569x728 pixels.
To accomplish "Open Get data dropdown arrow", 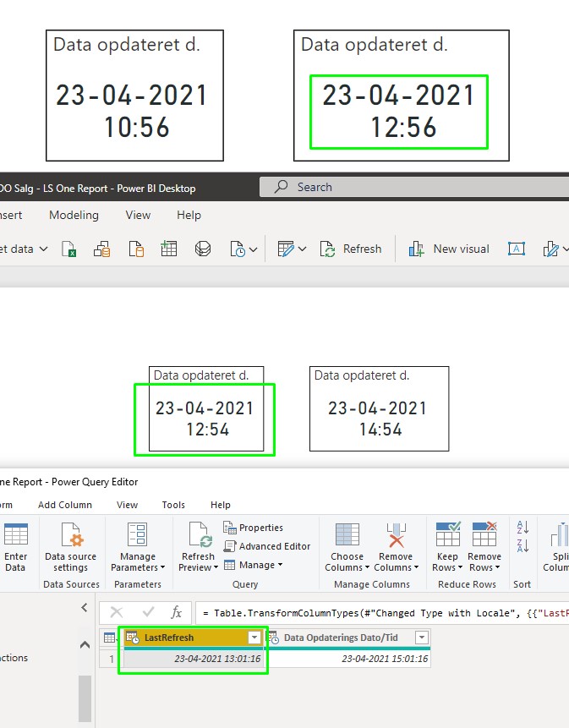I will [44, 249].
